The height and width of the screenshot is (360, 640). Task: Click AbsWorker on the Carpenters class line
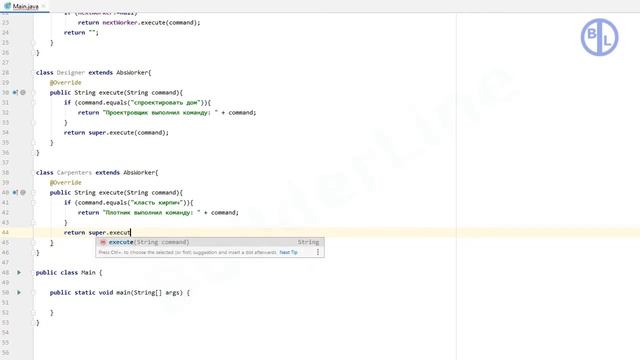click(139, 173)
